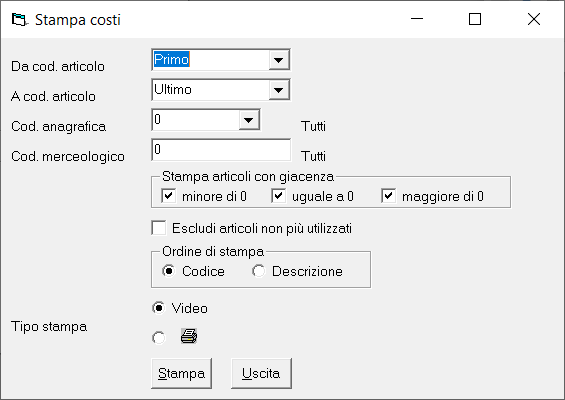The image size is (565, 400).
Task: Click the Ultimo text in second combo box
Action: coord(173,89)
